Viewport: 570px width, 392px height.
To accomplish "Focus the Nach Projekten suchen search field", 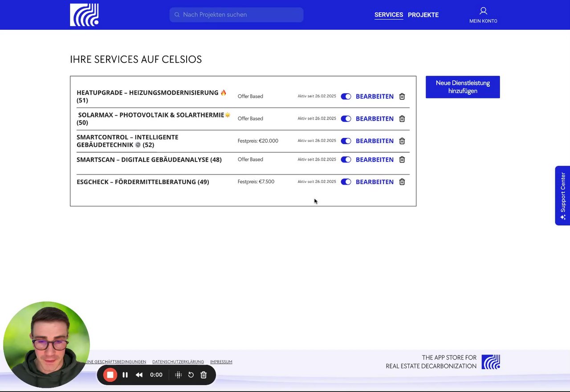I will (236, 15).
